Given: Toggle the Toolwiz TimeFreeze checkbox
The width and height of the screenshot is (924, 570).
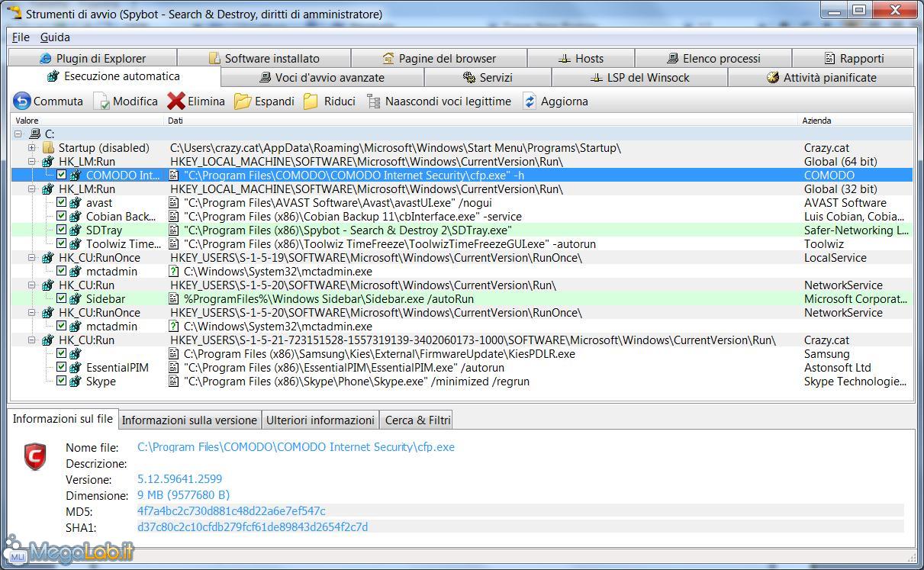Looking at the screenshot, I should (62, 244).
